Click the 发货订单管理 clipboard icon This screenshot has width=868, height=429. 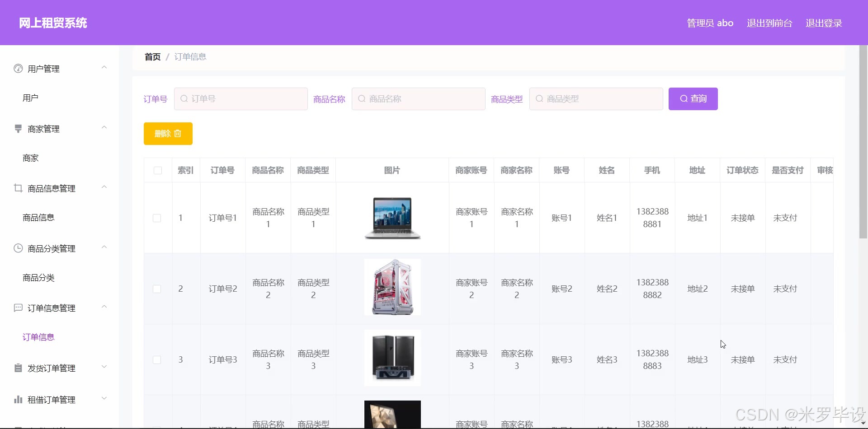[18, 368]
